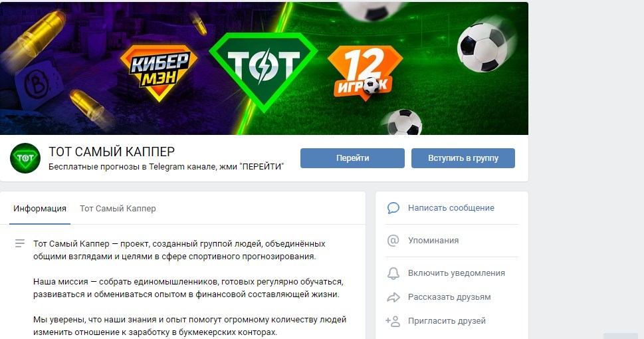The height and width of the screenshot is (339, 644).
Task: Open Упоминания in the side menu
Action: (x=433, y=241)
